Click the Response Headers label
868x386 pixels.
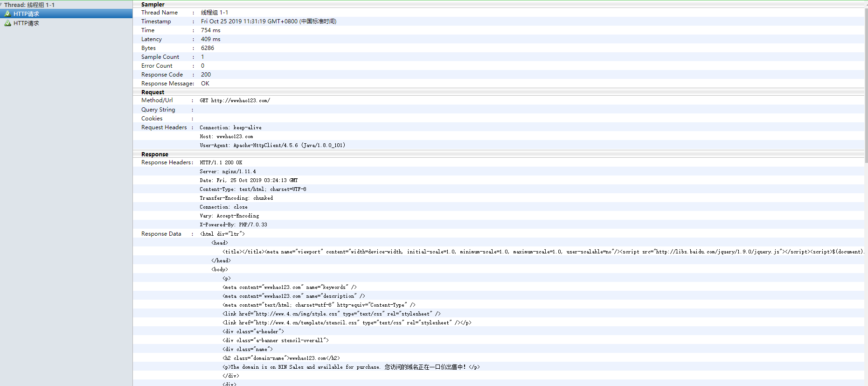pos(167,162)
